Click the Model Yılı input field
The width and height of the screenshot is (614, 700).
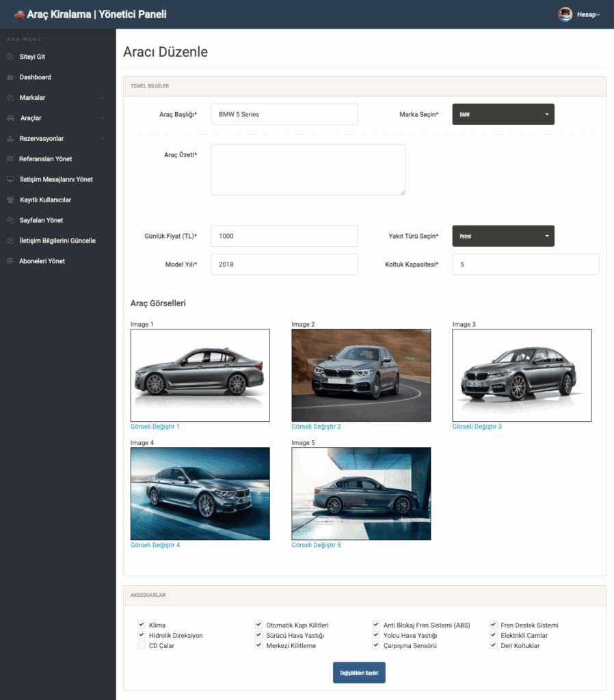coord(284,265)
